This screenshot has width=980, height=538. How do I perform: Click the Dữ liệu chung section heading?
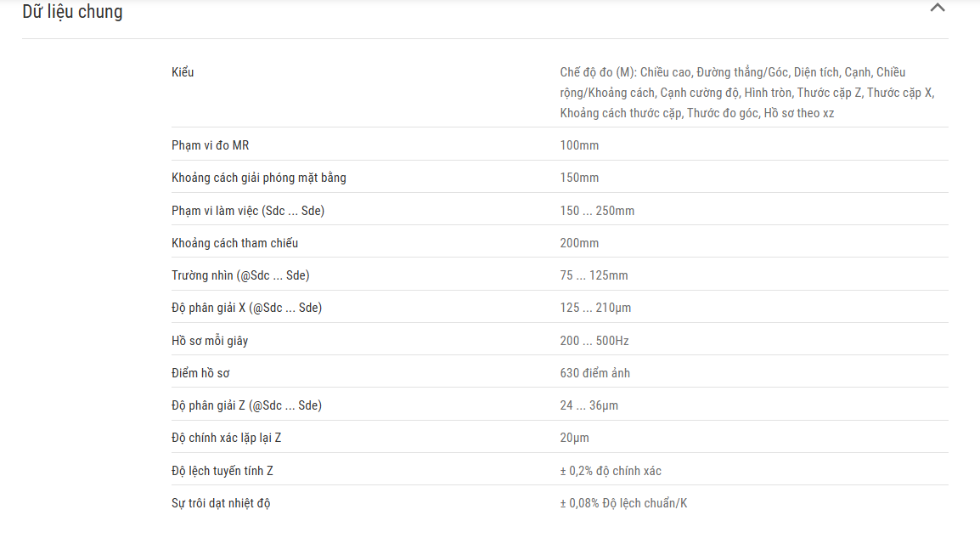pyautogui.click(x=72, y=12)
